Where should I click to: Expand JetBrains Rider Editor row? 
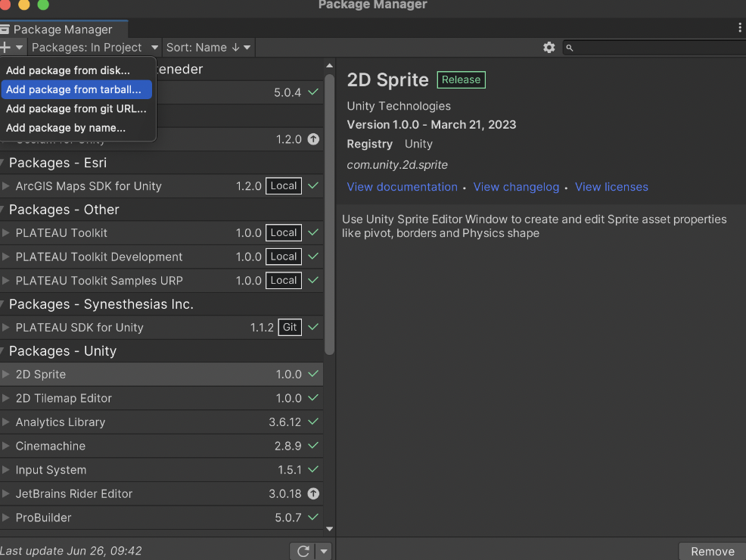(x=6, y=493)
